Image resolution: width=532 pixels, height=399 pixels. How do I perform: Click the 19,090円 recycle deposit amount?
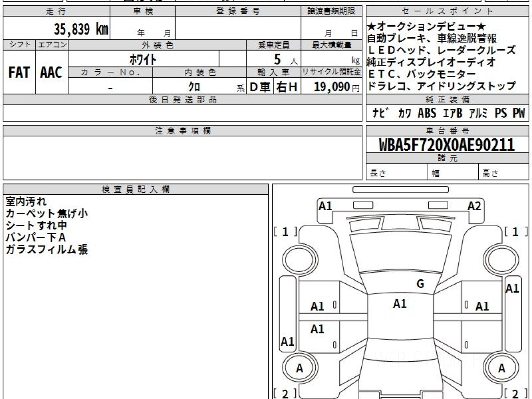(x=332, y=87)
